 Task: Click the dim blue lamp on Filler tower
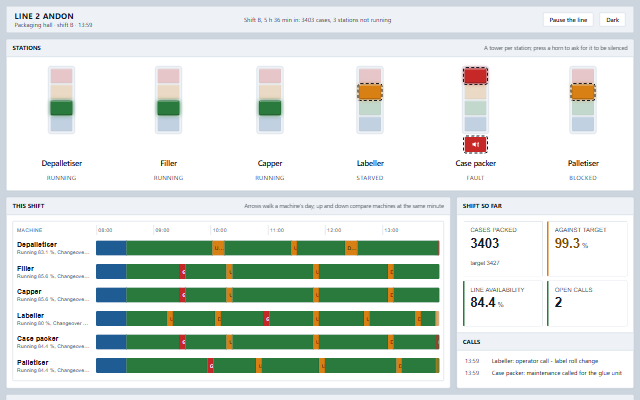169,124
